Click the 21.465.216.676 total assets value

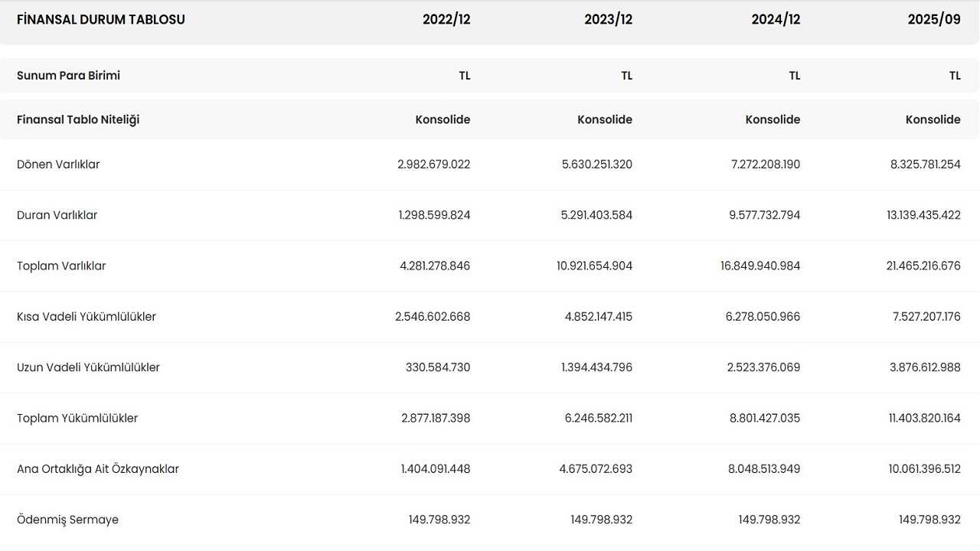click(924, 266)
